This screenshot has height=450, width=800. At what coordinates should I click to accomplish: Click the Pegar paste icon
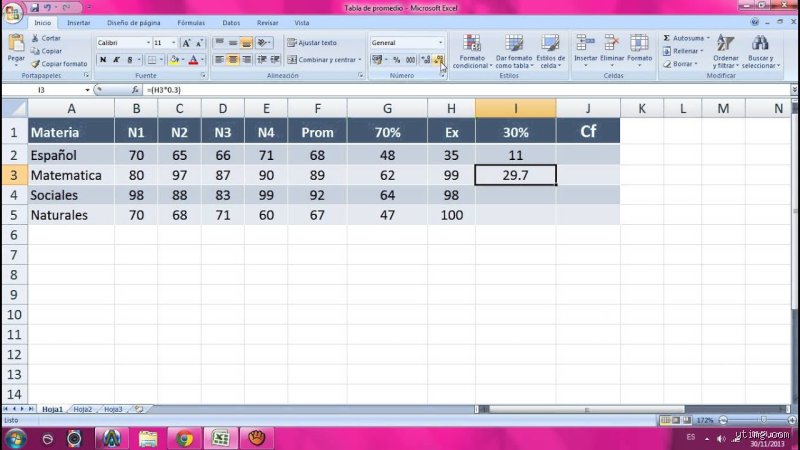(x=16, y=44)
